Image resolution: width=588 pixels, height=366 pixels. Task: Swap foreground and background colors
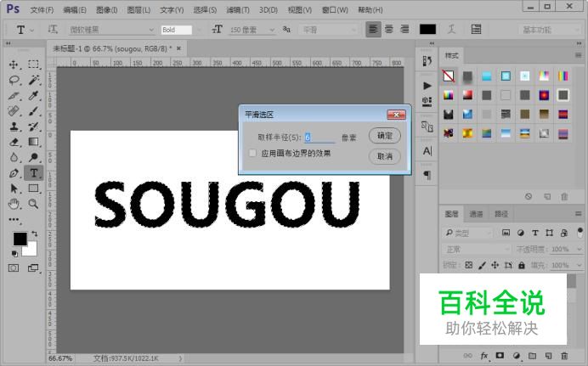pyautogui.click(x=35, y=234)
